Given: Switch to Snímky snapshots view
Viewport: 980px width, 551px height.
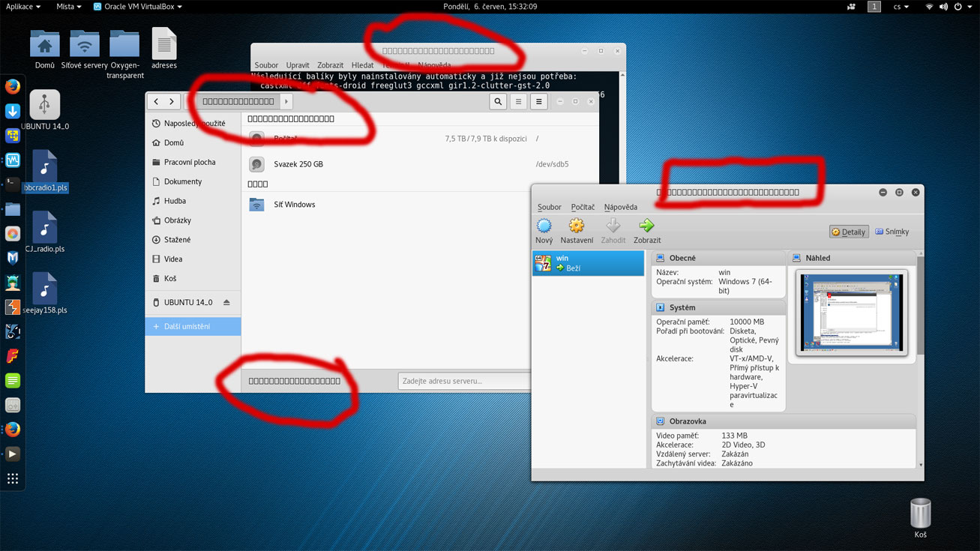Looking at the screenshot, I should (892, 232).
